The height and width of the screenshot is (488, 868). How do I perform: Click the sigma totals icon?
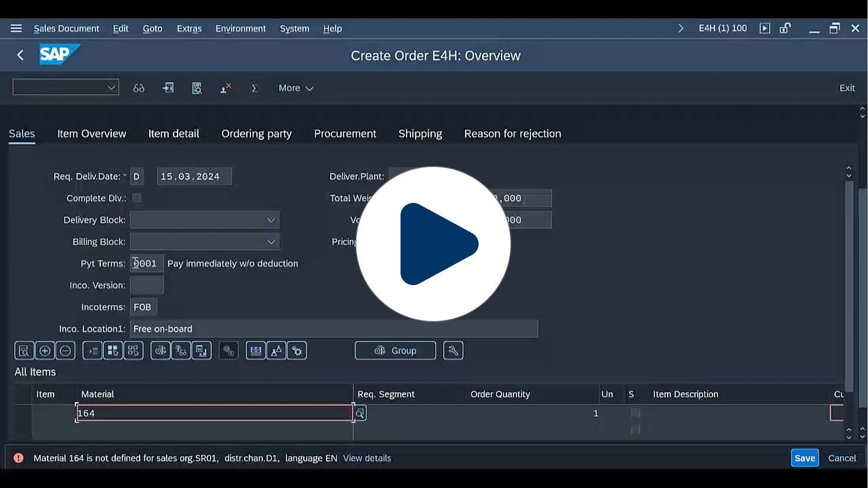(x=255, y=88)
